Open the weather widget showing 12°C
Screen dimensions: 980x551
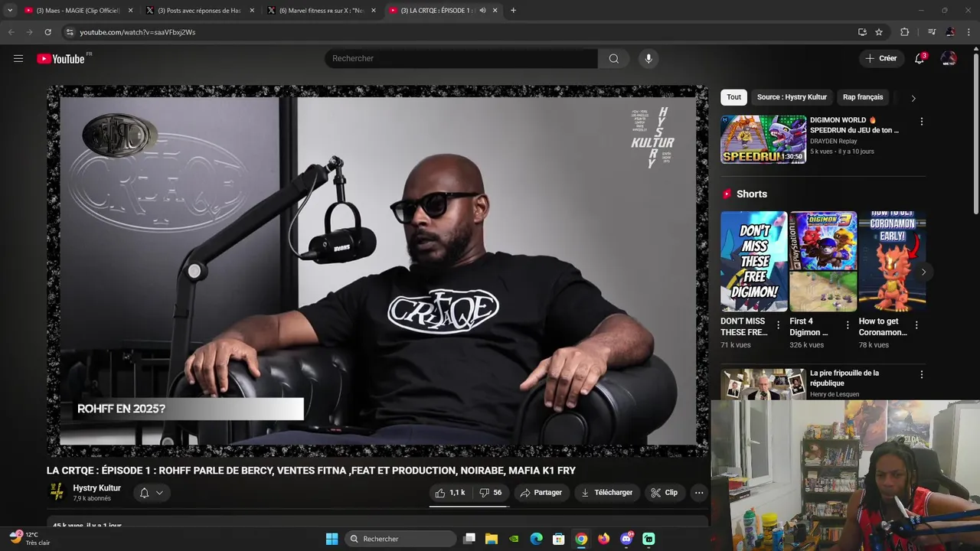pyautogui.click(x=31, y=539)
